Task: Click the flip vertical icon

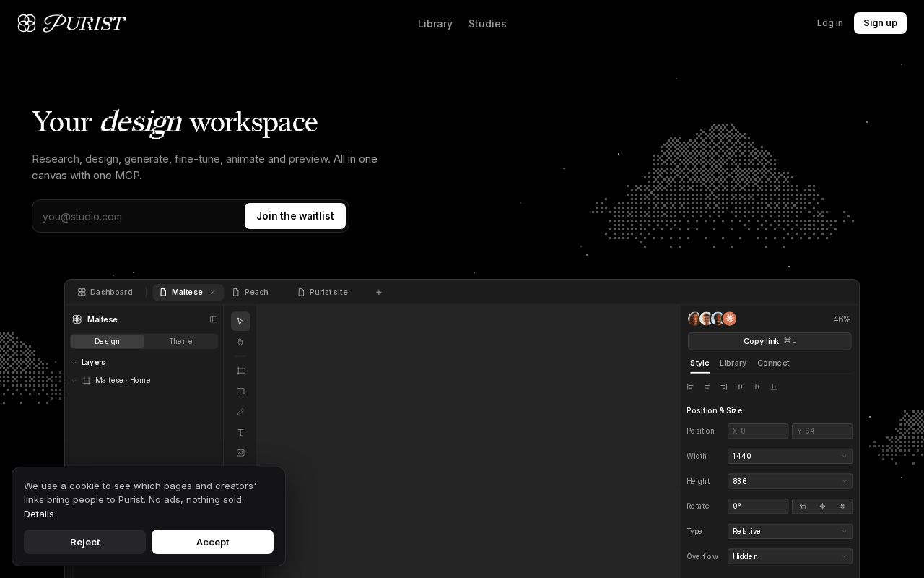Action: (x=842, y=506)
